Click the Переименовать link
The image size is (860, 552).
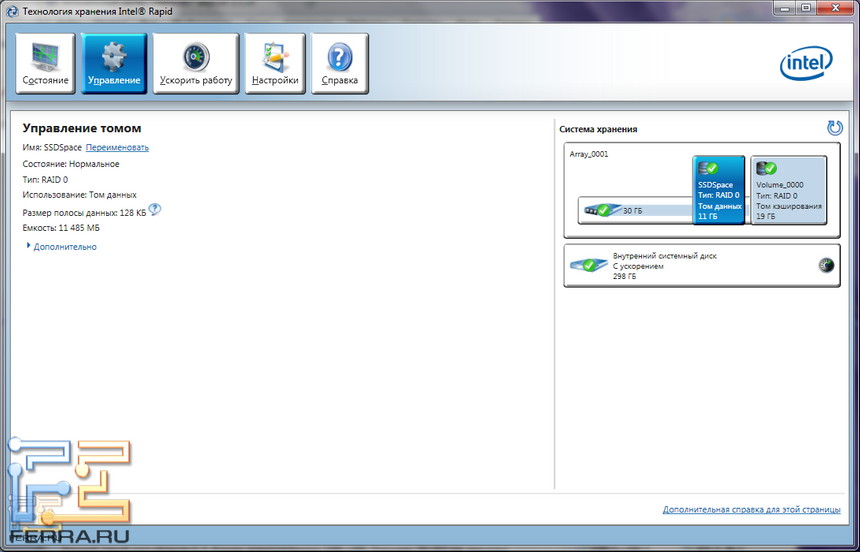(117, 148)
